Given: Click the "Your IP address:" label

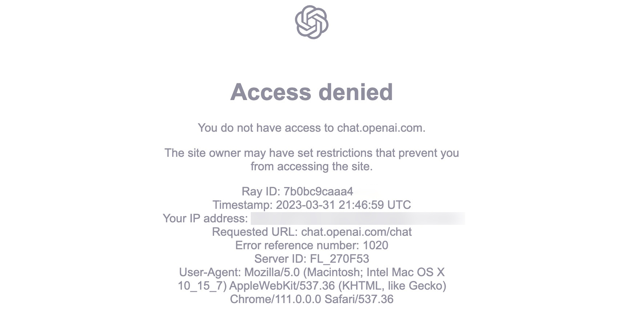Looking at the screenshot, I should tap(205, 218).
